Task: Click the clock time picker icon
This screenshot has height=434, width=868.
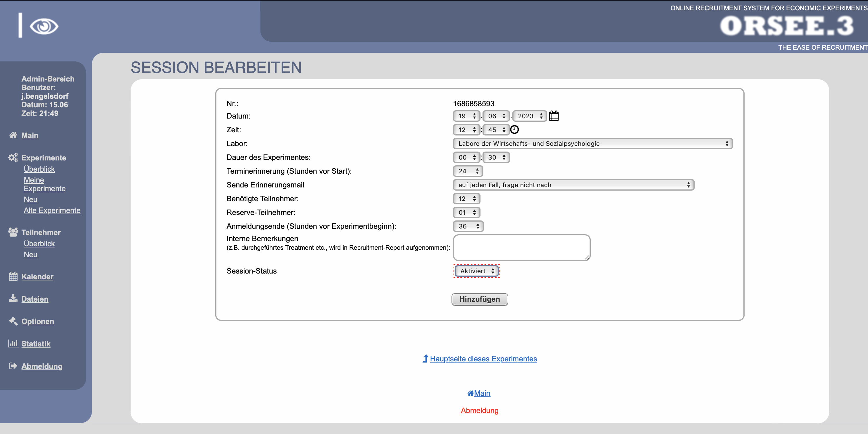Action: (514, 130)
